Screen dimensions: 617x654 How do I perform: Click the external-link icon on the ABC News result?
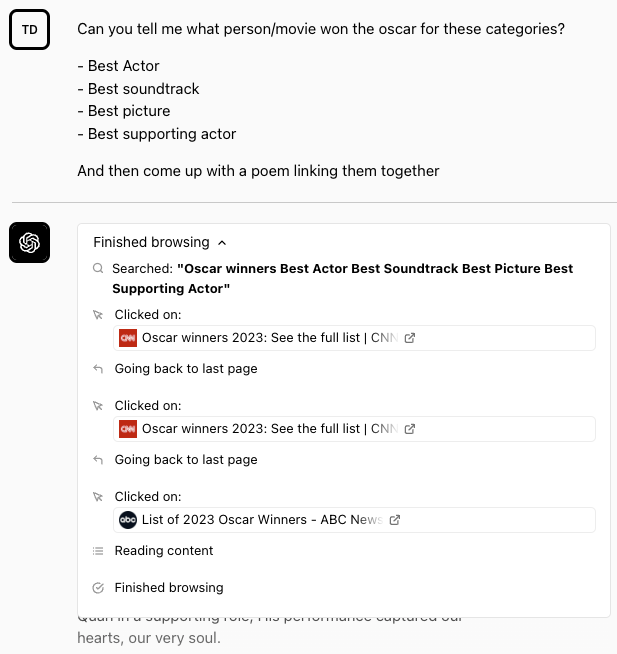pyautogui.click(x=395, y=520)
